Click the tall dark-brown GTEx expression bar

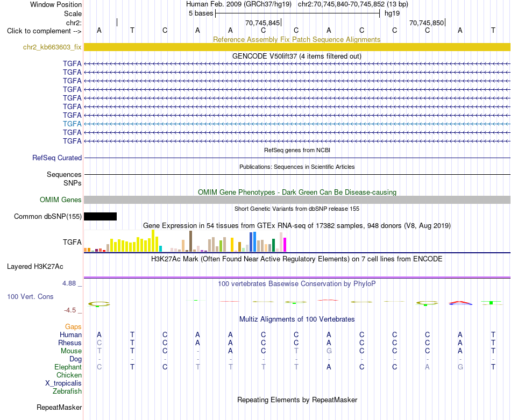(x=190, y=241)
